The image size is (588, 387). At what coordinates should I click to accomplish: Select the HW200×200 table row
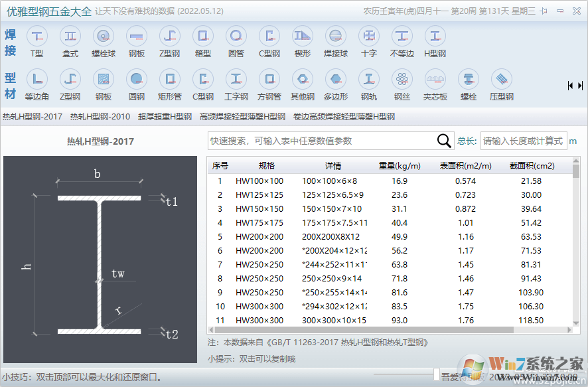(299, 236)
